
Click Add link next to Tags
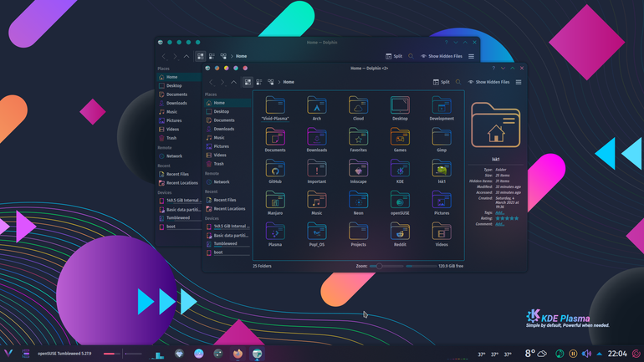(x=499, y=212)
